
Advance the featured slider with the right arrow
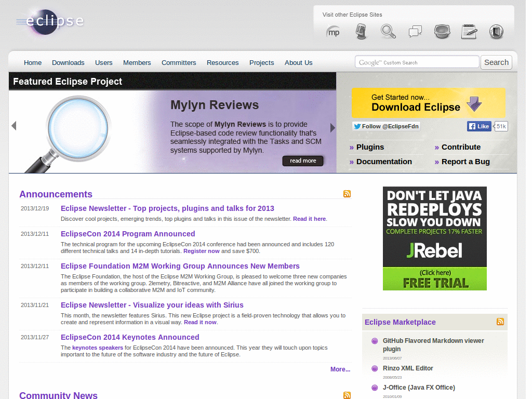pyautogui.click(x=332, y=127)
